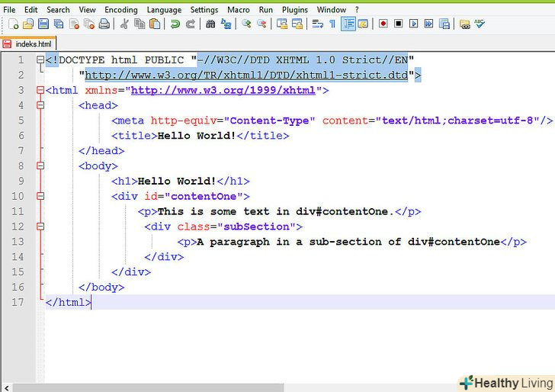Image resolution: width=555 pixels, height=392 pixels.
Task: Open the Plugins menu
Action: pyautogui.click(x=295, y=10)
